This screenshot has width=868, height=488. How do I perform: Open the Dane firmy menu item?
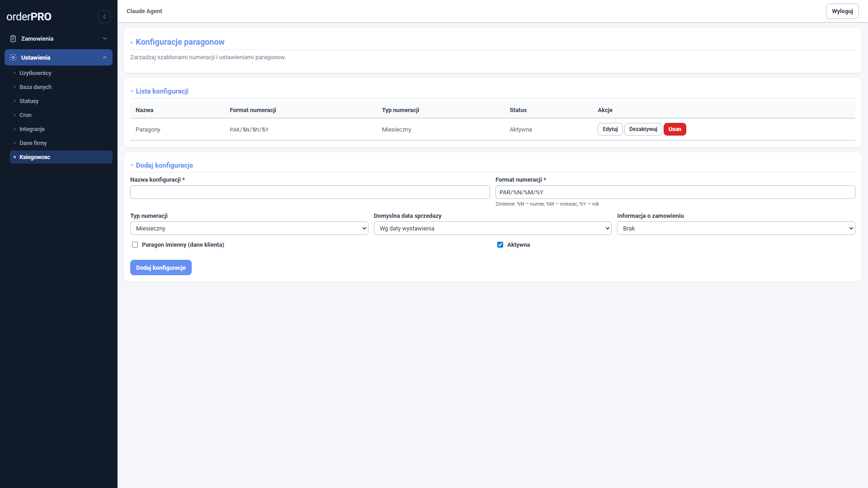(x=33, y=143)
